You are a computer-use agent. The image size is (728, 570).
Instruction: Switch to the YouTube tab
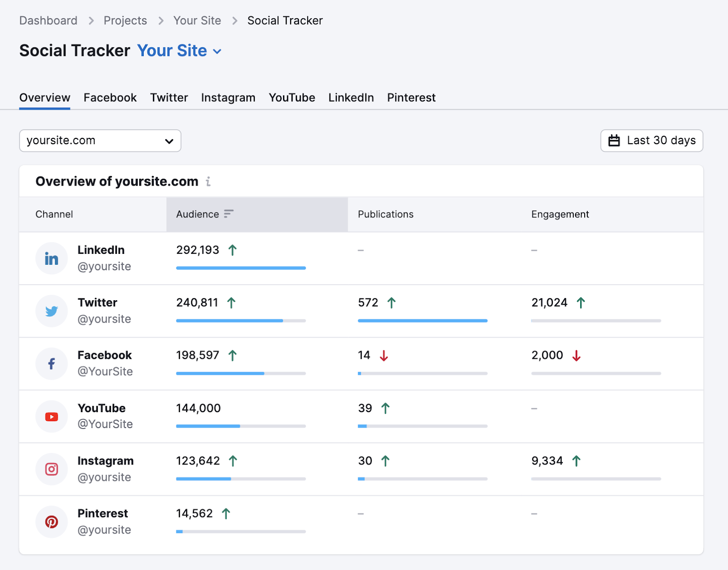pyautogui.click(x=292, y=97)
